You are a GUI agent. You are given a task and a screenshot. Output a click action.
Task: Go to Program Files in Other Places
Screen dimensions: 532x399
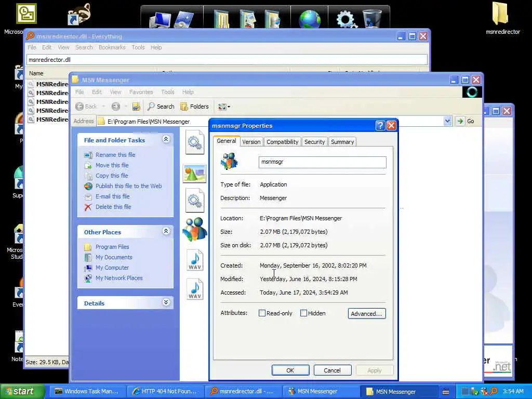point(112,247)
